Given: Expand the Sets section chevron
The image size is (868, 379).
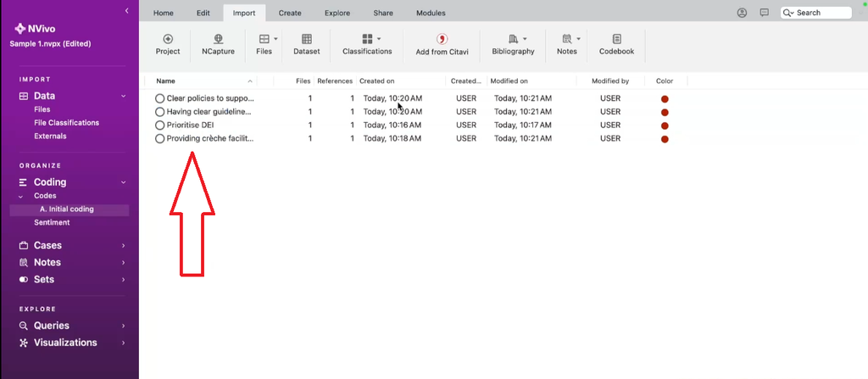Looking at the screenshot, I should pos(124,280).
